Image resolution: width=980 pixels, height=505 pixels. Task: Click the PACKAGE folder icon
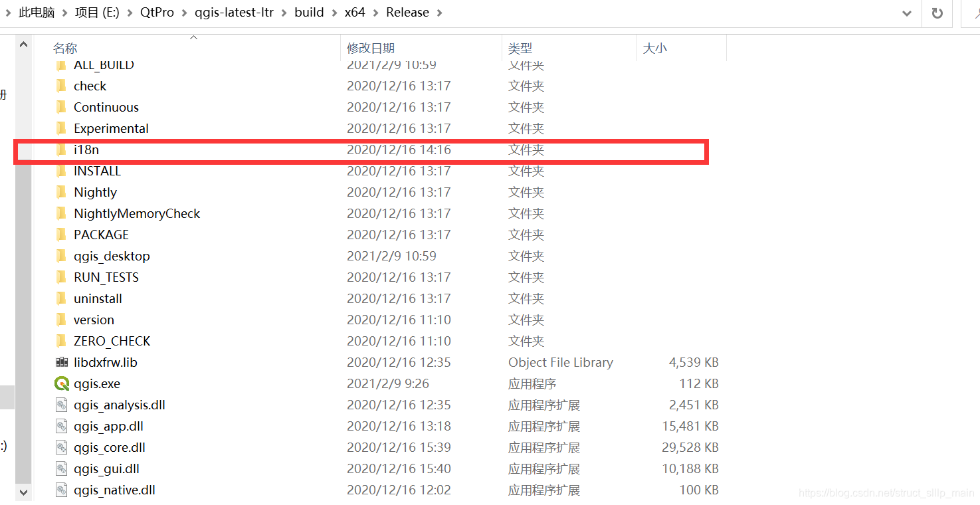point(61,235)
